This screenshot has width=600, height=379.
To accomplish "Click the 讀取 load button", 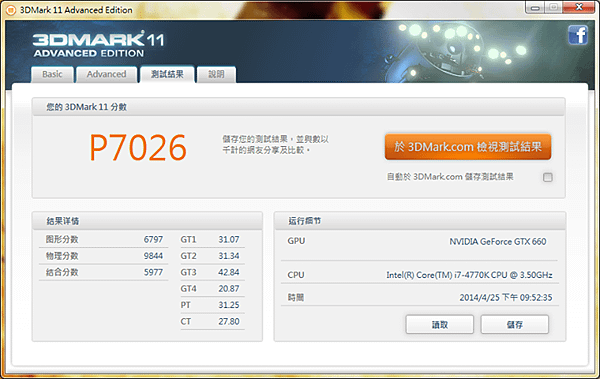I will coord(440,325).
